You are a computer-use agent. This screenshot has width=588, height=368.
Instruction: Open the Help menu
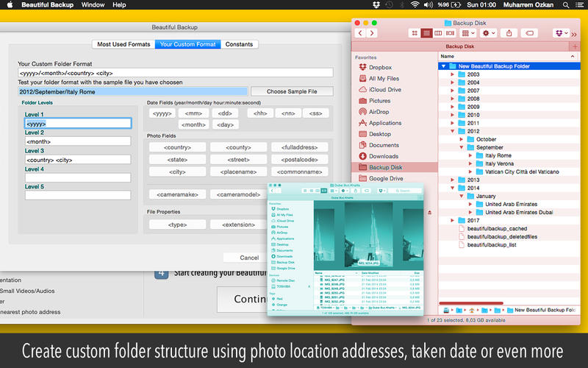point(119,5)
